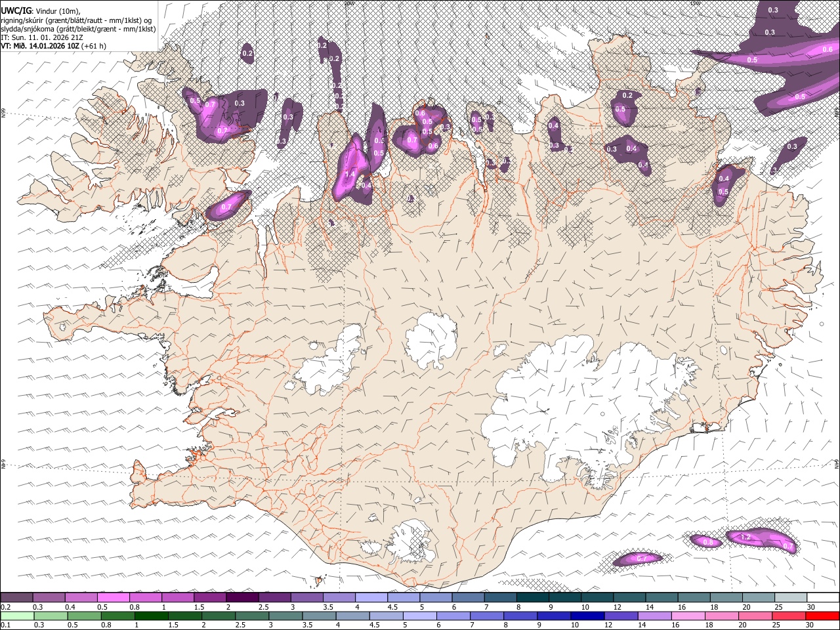Select the pink swatch between 20 and 25 in lower scale

tap(755, 616)
